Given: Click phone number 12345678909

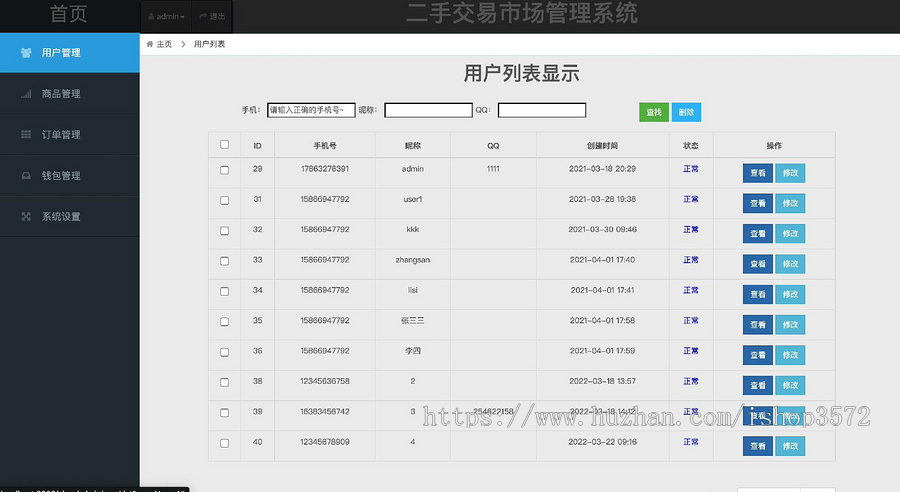Looking at the screenshot, I should [x=325, y=442].
